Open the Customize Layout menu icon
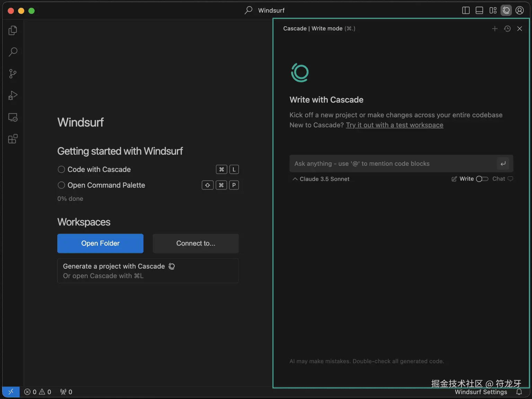 (x=493, y=10)
